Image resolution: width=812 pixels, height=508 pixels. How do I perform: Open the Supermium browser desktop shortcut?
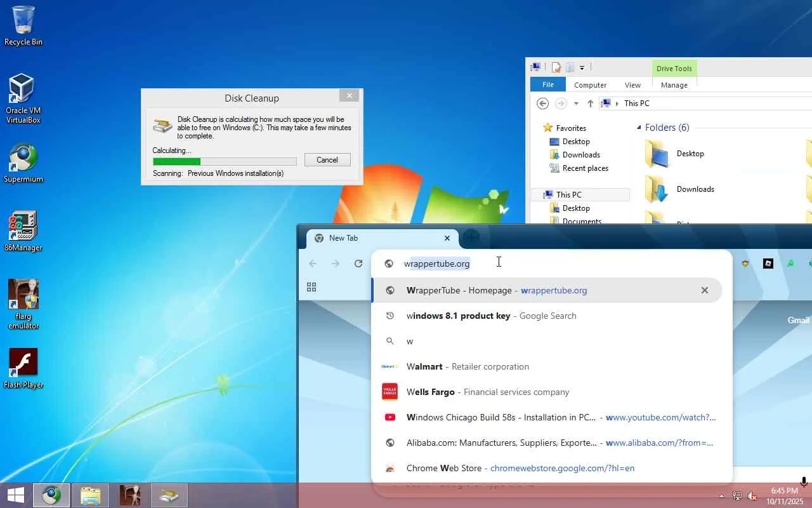pos(23,163)
